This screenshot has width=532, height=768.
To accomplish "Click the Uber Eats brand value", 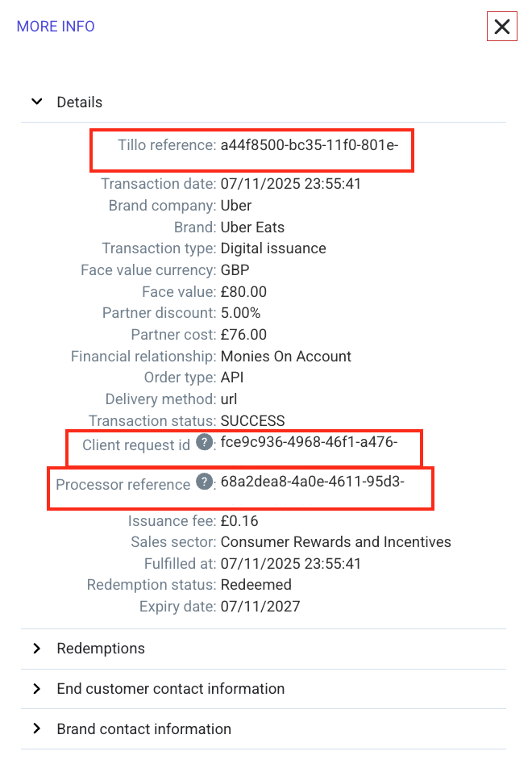I will (252, 227).
